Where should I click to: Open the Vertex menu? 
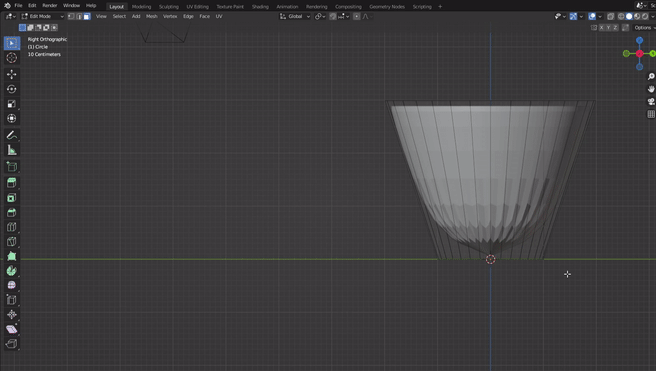170,16
